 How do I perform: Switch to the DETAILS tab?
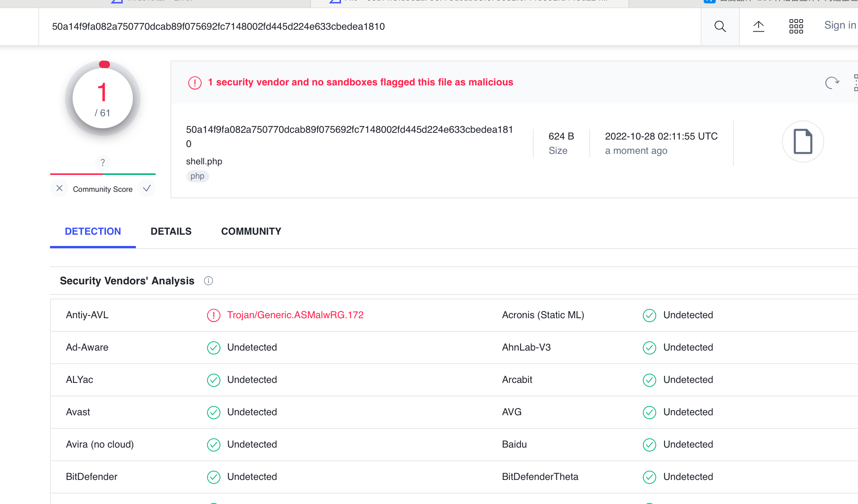point(171,231)
